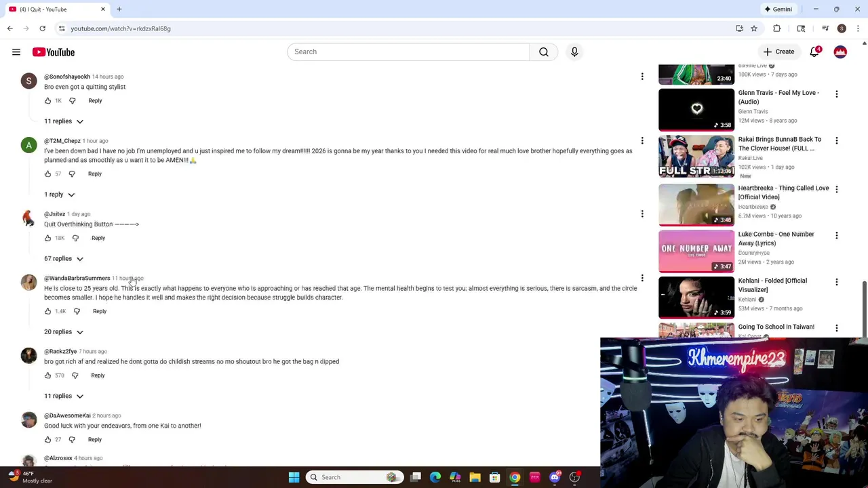Like the comment by @Sonofshayookh
The height and width of the screenshot is (488, 868).
coord(47,100)
